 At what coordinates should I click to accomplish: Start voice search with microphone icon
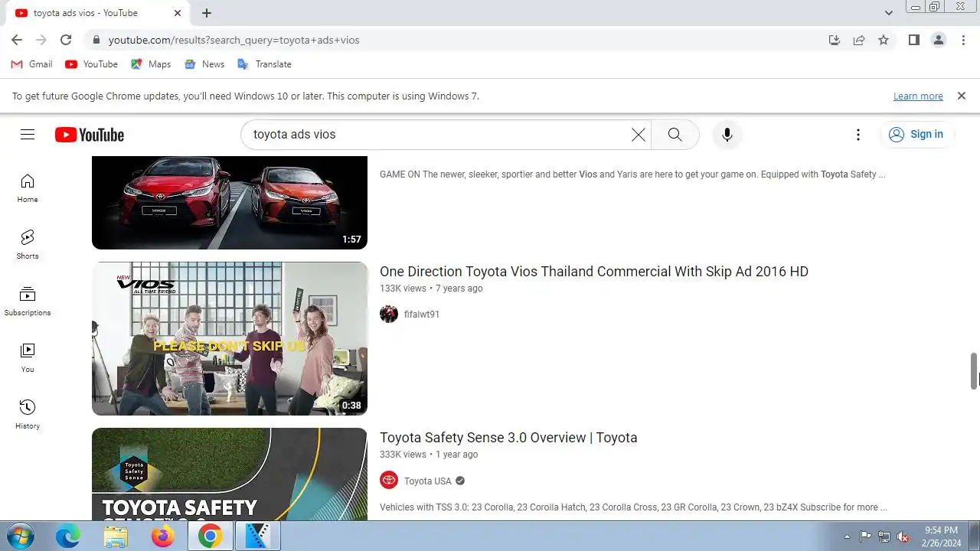click(727, 135)
